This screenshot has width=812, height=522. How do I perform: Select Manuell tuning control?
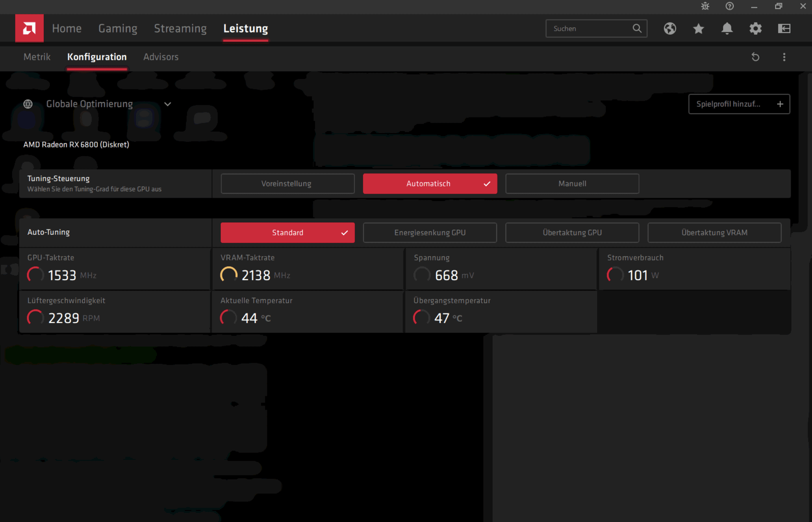(x=572, y=184)
